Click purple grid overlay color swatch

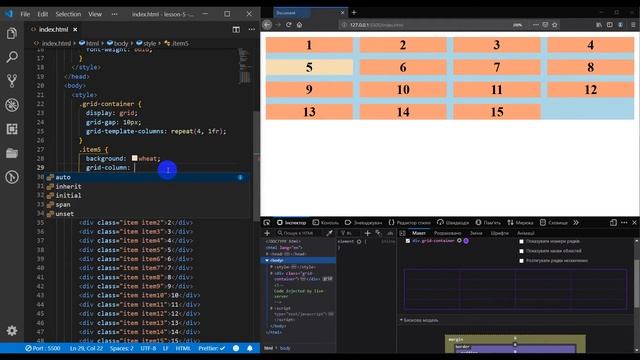466,241
